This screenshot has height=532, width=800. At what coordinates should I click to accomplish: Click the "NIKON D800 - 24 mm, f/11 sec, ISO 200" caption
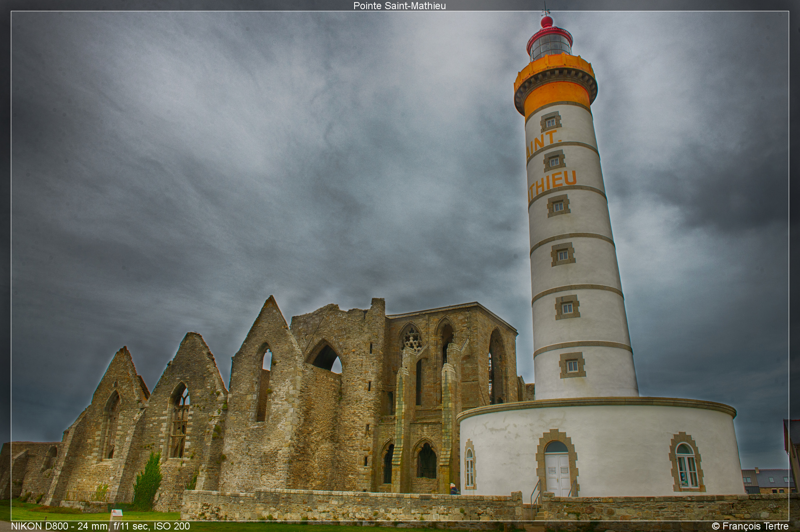(x=100, y=526)
